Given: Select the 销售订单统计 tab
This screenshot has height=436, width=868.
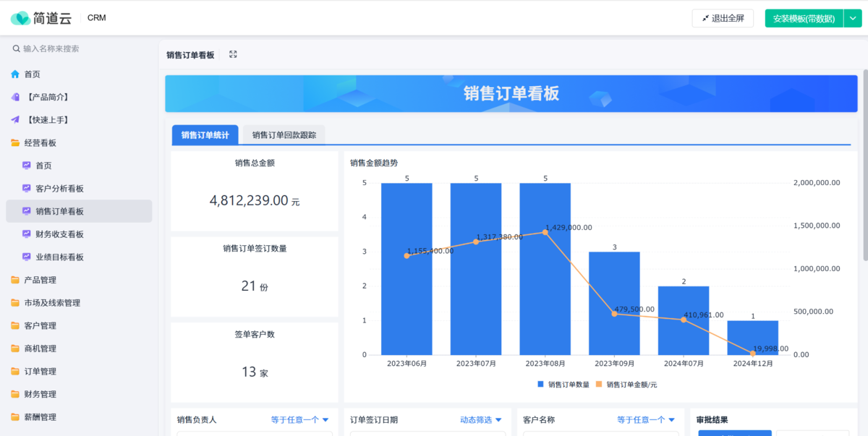Looking at the screenshot, I should [205, 135].
